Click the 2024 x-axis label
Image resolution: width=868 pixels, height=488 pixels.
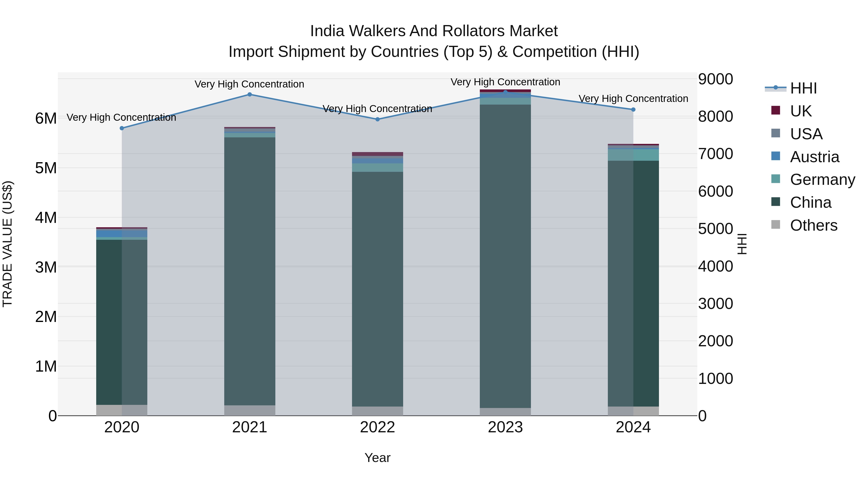click(633, 427)
